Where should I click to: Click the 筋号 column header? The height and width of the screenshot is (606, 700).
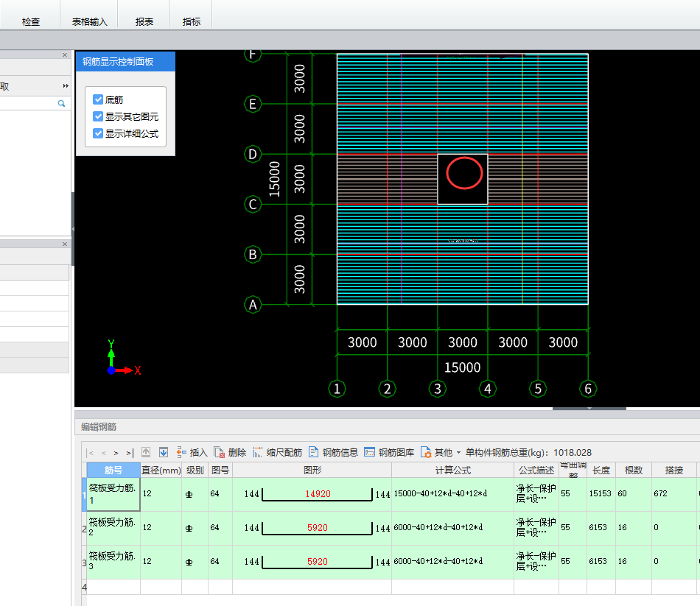113,470
